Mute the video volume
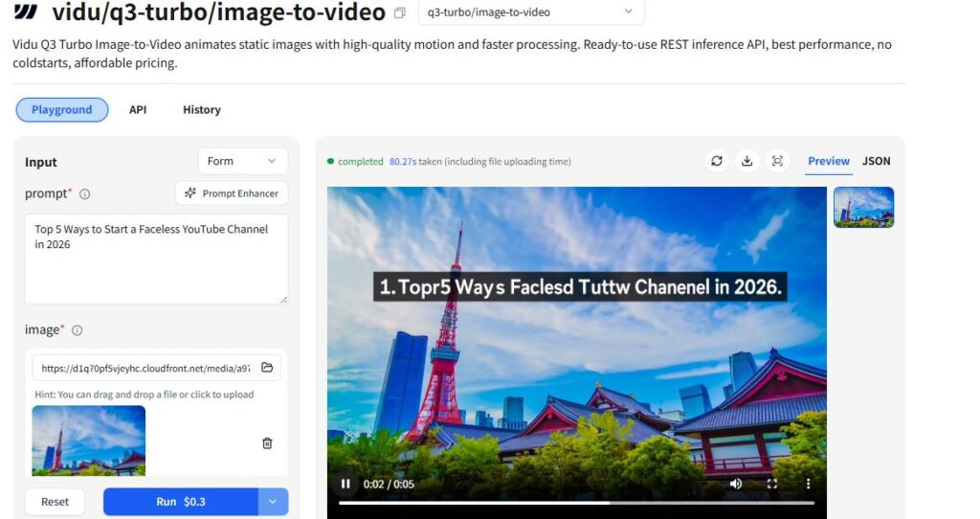980x519 pixels. pyautogui.click(x=735, y=485)
